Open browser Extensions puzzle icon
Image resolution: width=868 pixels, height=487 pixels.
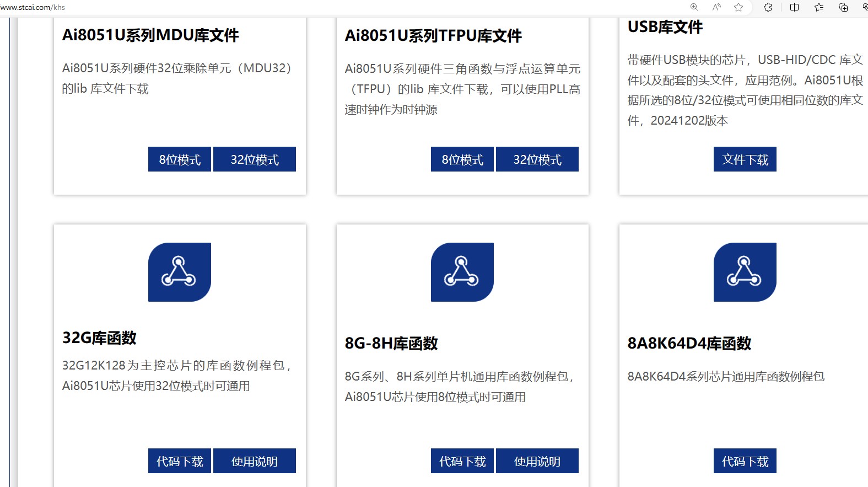pos(768,7)
